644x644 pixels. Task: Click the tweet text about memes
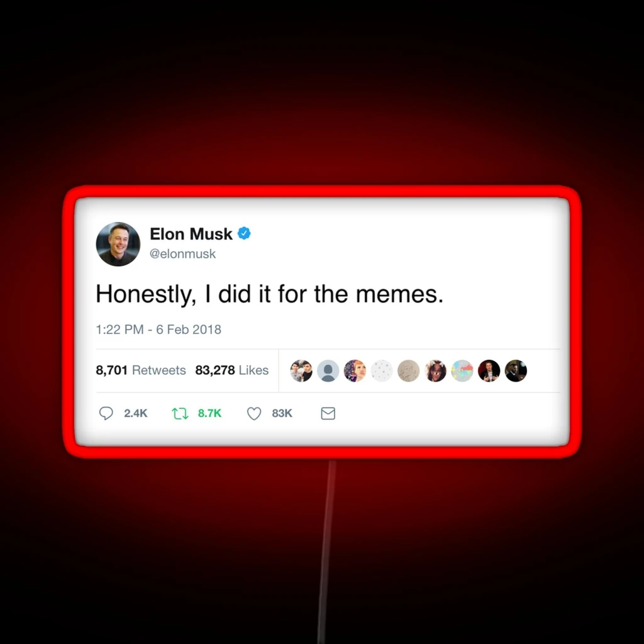click(x=269, y=294)
